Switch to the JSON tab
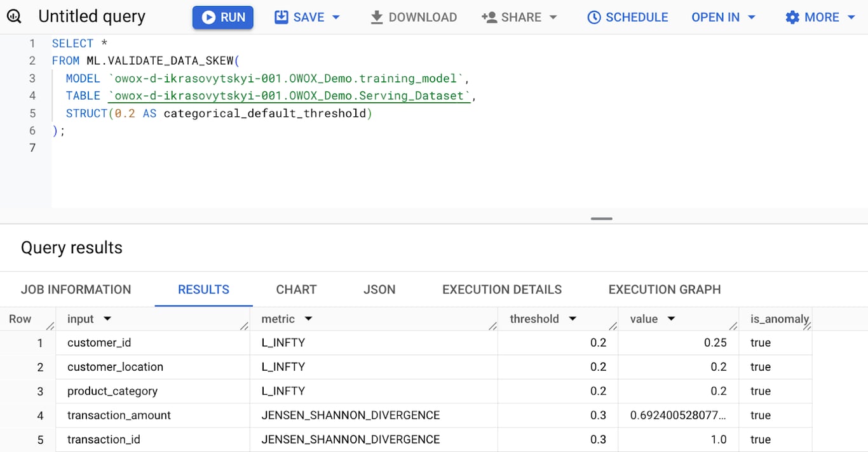 pyautogui.click(x=379, y=289)
